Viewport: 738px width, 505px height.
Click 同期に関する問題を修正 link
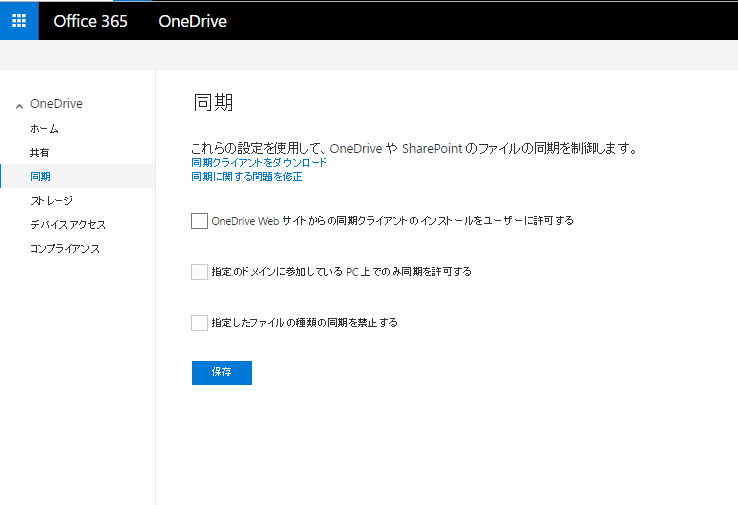247,177
